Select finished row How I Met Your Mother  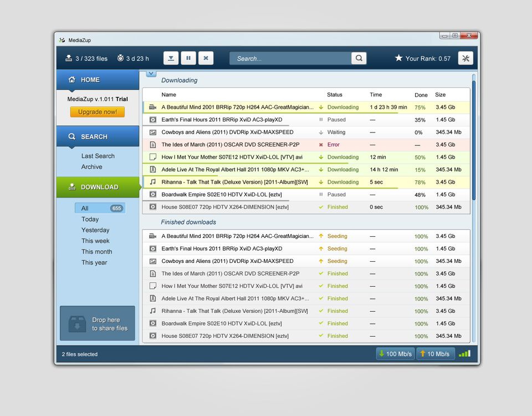point(306,286)
